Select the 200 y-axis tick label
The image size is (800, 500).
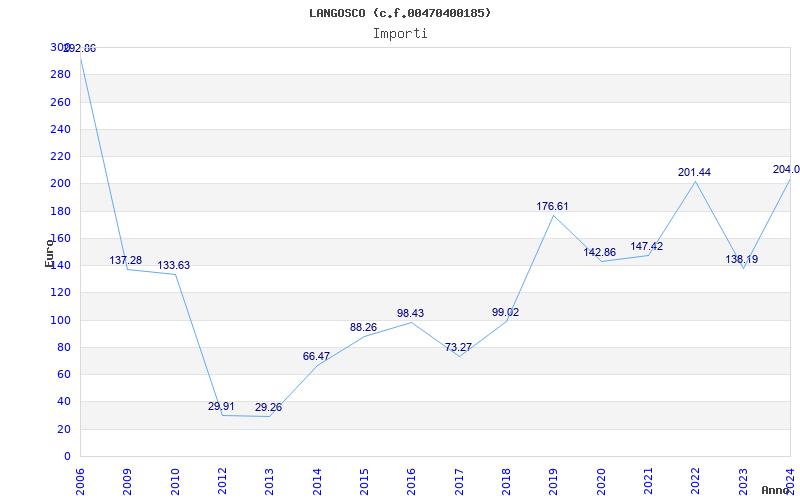click(x=61, y=184)
